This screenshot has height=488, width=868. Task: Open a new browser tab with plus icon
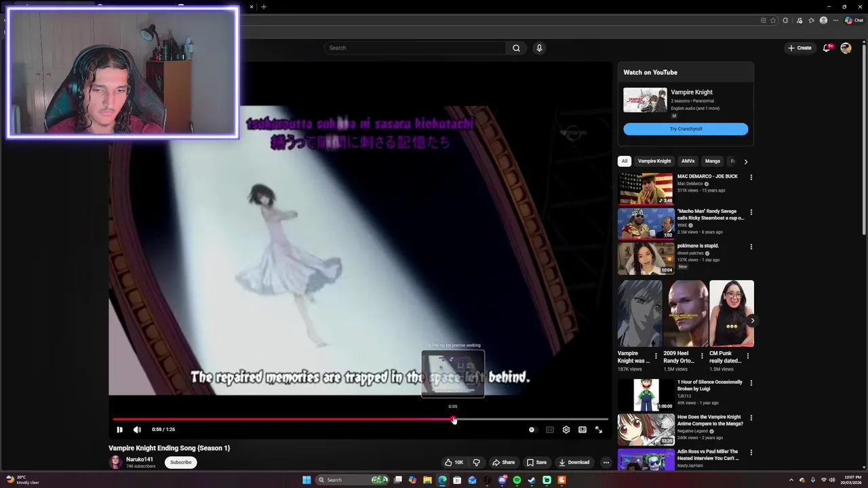click(264, 7)
